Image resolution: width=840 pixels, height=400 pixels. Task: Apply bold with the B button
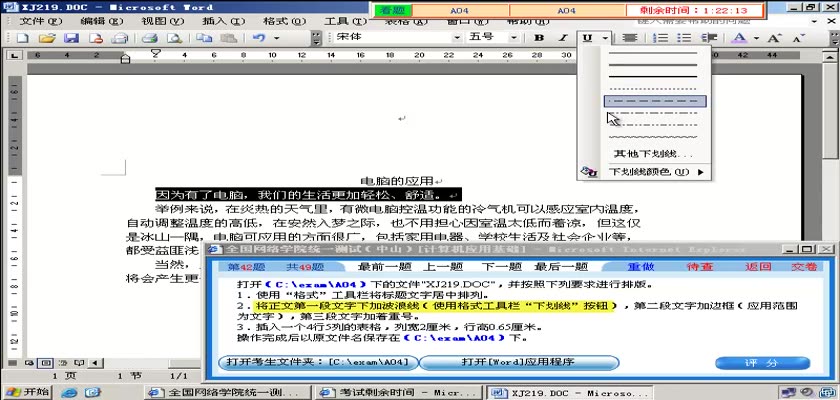[x=539, y=38]
